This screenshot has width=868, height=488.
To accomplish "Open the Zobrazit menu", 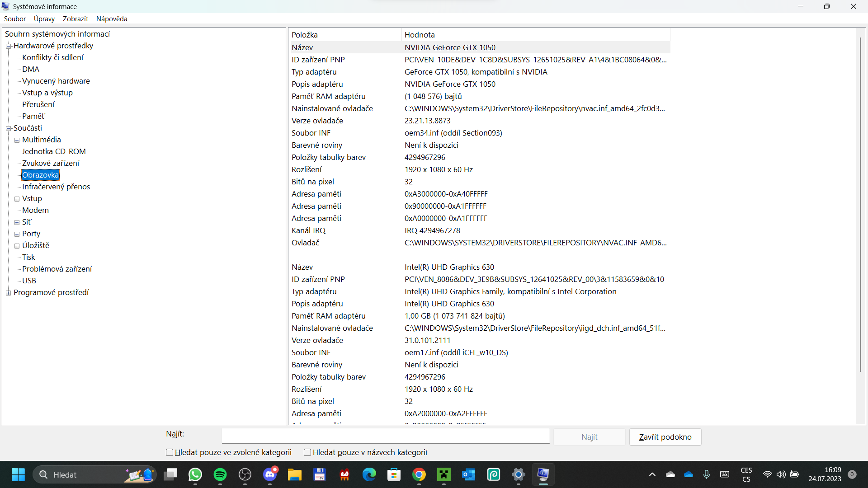I will click(75, 19).
